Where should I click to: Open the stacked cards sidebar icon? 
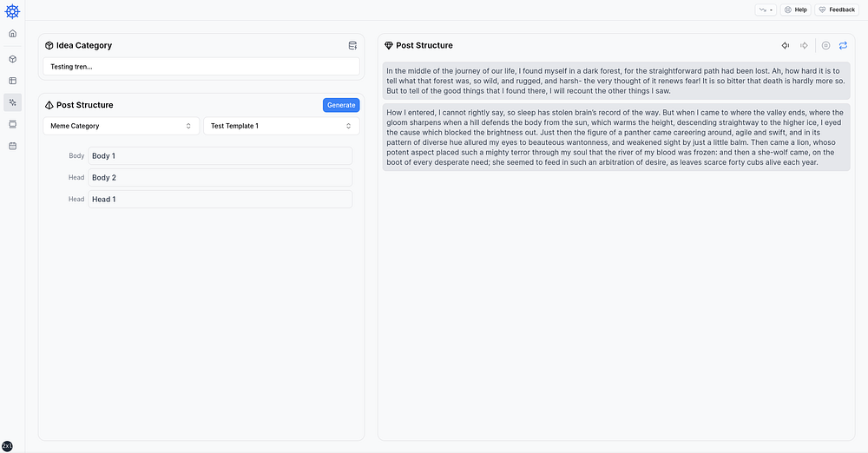tap(13, 124)
